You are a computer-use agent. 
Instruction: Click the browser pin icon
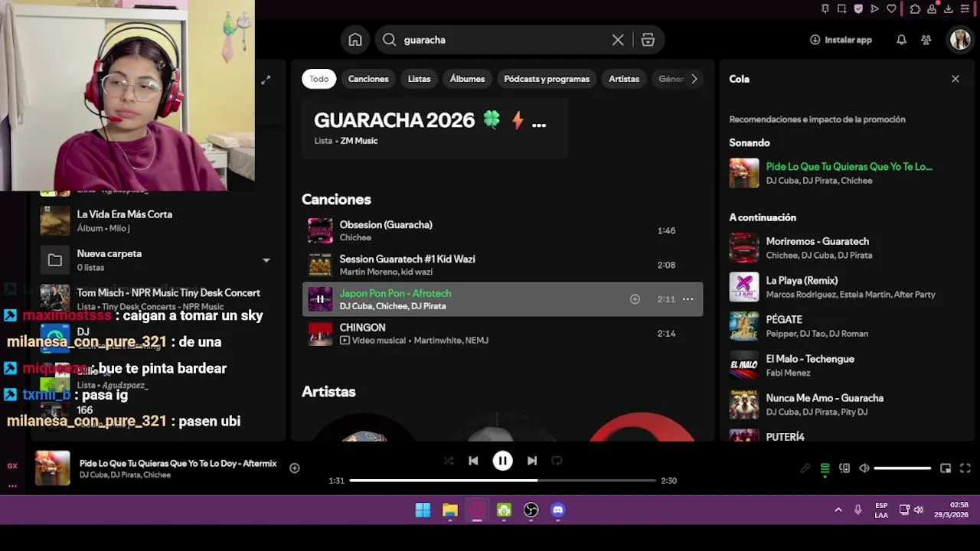coord(825,8)
